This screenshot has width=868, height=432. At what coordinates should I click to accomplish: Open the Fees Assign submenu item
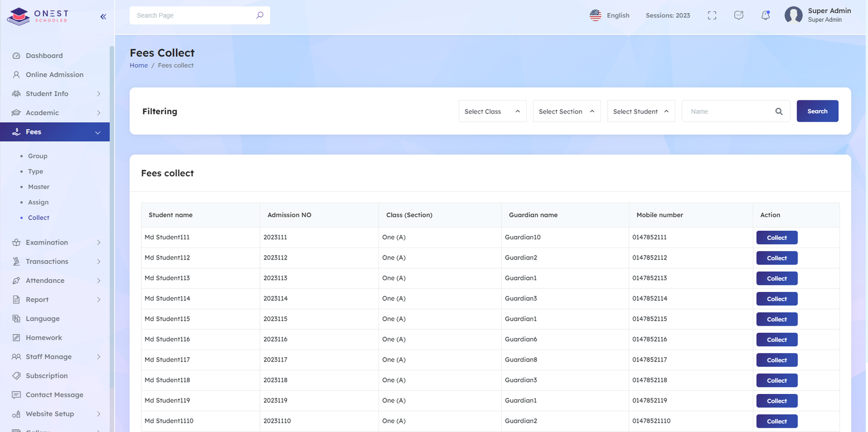(x=38, y=202)
